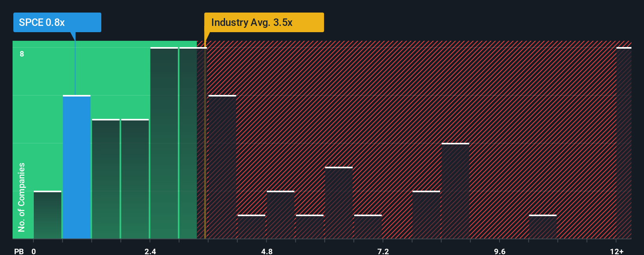Image resolution: width=644 pixels, height=255 pixels.
Task: Select the bar just right of industry average
Action: tap(222, 167)
